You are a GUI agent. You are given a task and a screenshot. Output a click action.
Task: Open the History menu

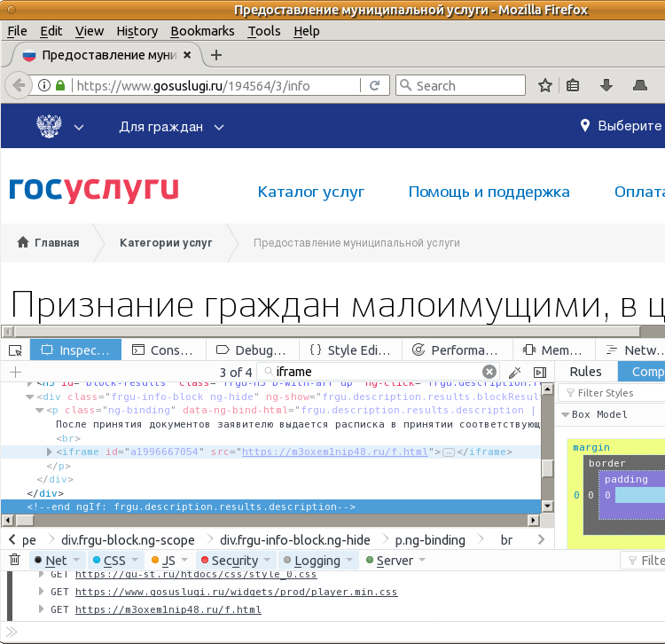(137, 31)
